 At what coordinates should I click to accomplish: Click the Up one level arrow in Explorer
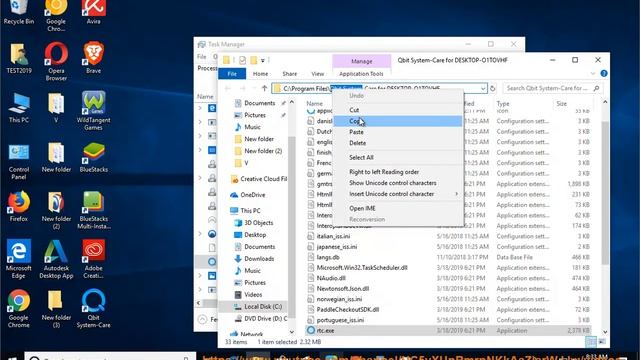click(x=264, y=88)
